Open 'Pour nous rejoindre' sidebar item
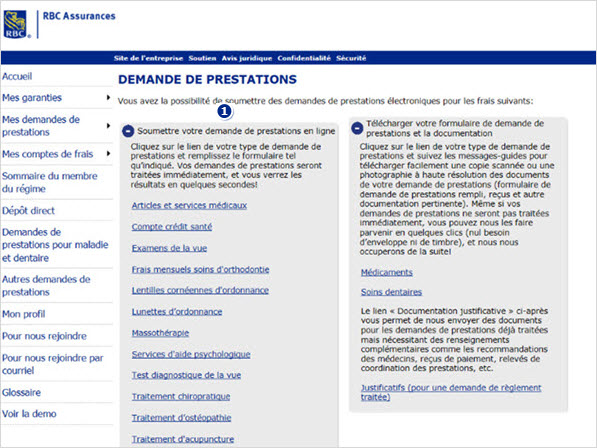Screen dimensions: 597x448 44,336
